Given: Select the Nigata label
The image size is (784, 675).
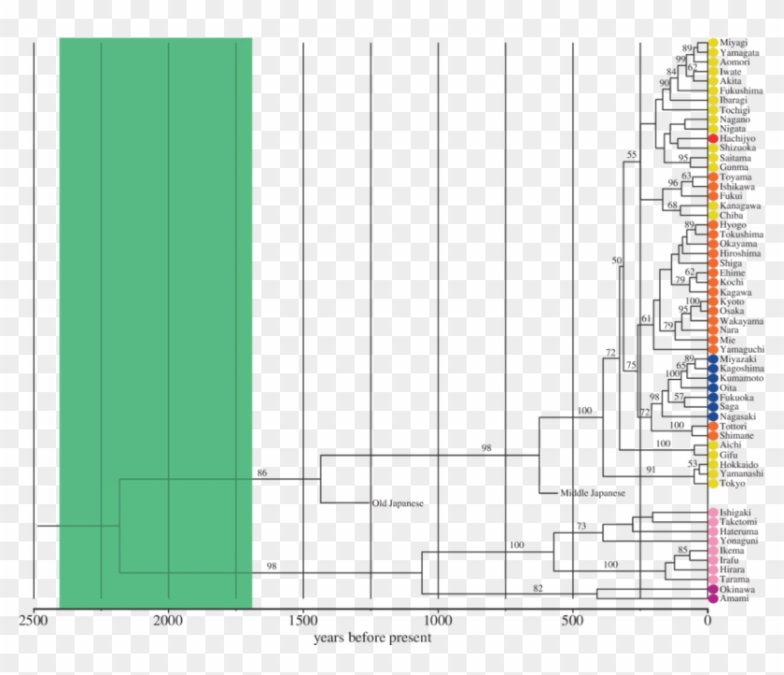Looking at the screenshot, I should (x=733, y=129).
